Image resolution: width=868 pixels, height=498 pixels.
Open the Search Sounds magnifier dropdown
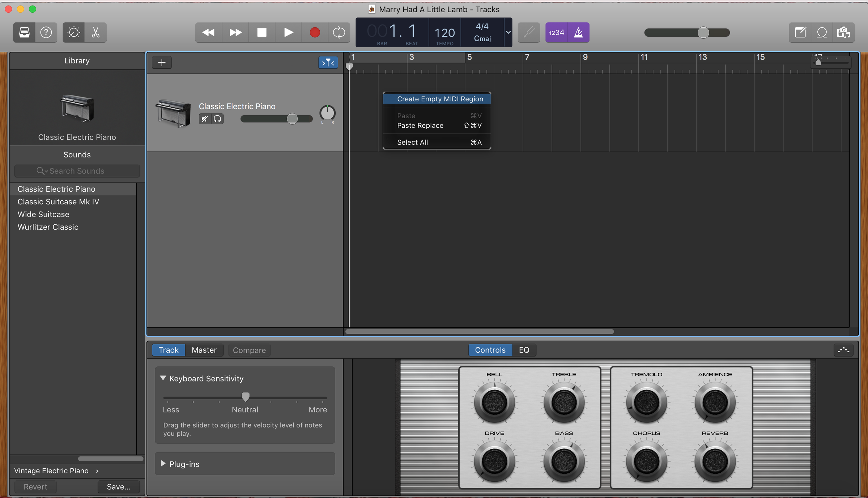[42, 171]
